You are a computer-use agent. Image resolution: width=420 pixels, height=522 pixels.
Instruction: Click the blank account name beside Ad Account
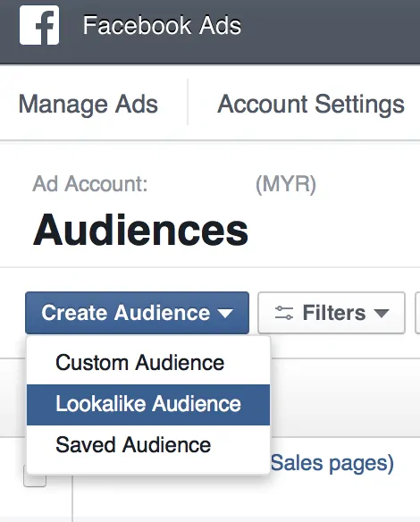[x=201, y=184]
